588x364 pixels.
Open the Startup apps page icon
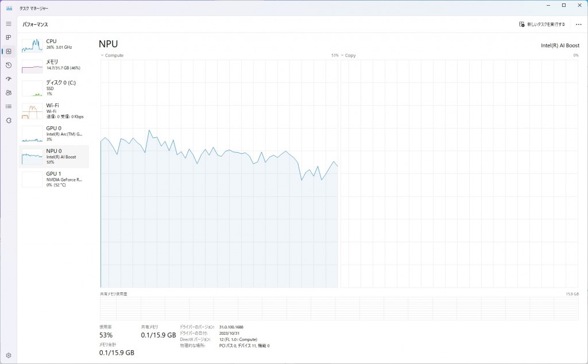pyautogui.click(x=9, y=79)
